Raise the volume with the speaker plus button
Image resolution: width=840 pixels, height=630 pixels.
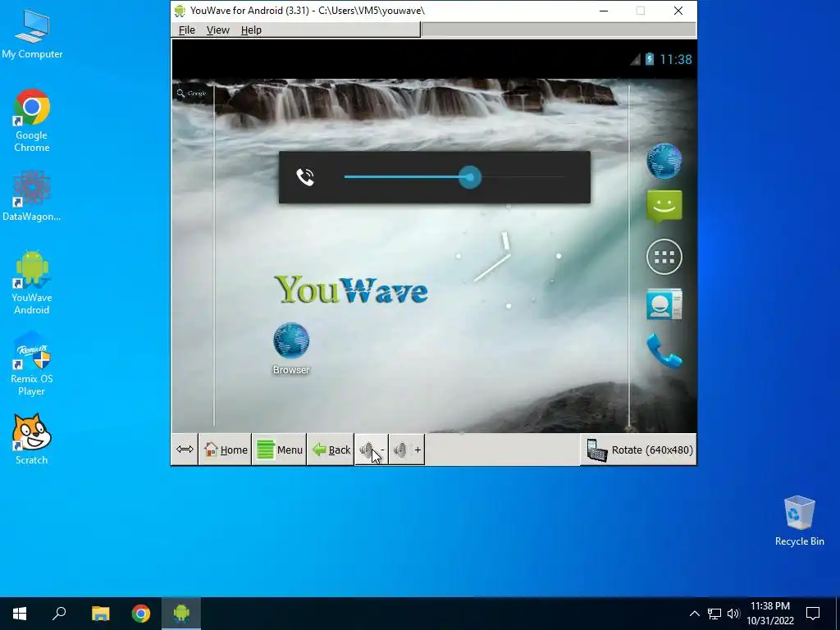coord(407,450)
